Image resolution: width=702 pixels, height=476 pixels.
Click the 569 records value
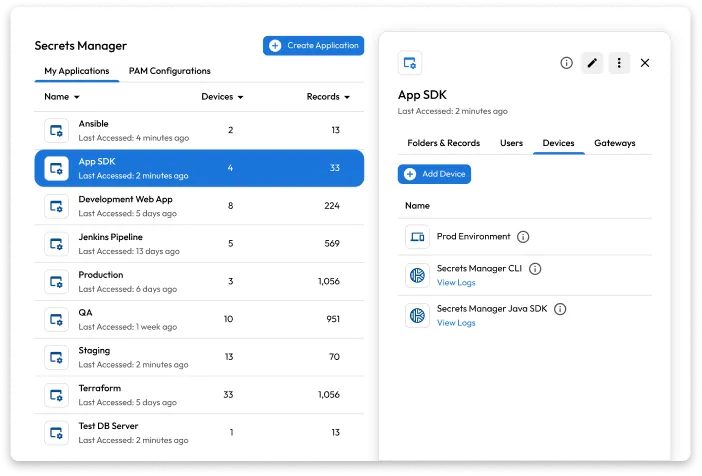[x=332, y=244]
